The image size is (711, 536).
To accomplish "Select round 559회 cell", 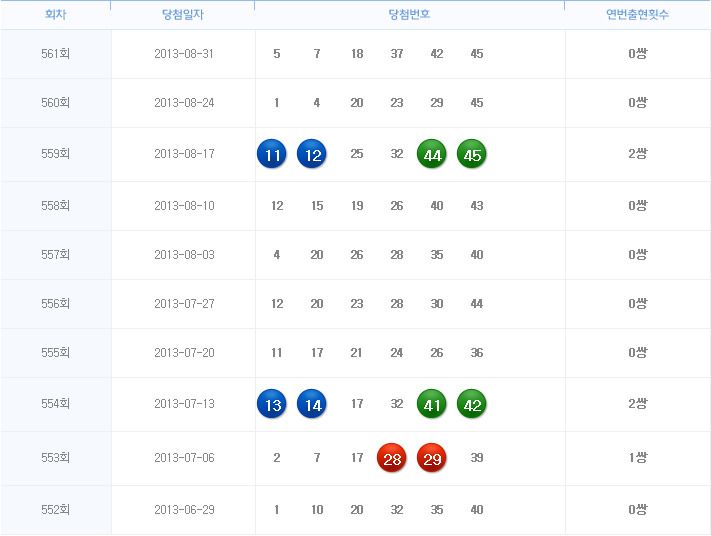I will [55, 154].
